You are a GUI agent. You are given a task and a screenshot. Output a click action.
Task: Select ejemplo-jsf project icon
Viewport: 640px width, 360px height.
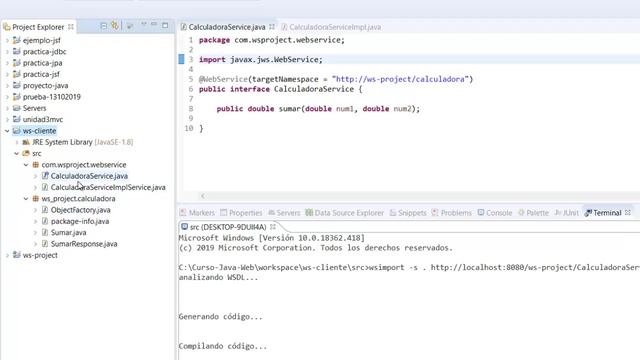16,40
